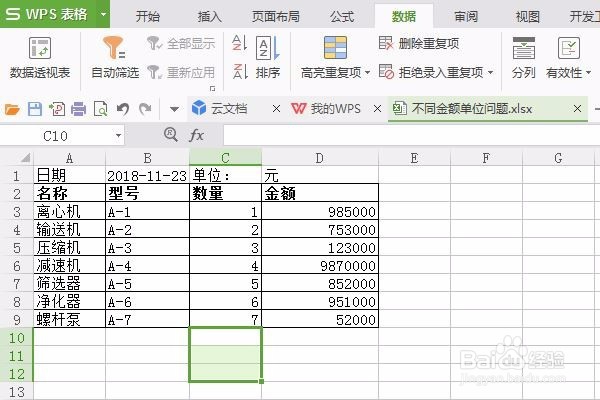Switch to the 公式 tab
This screenshot has width=600, height=400.
(342, 16)
